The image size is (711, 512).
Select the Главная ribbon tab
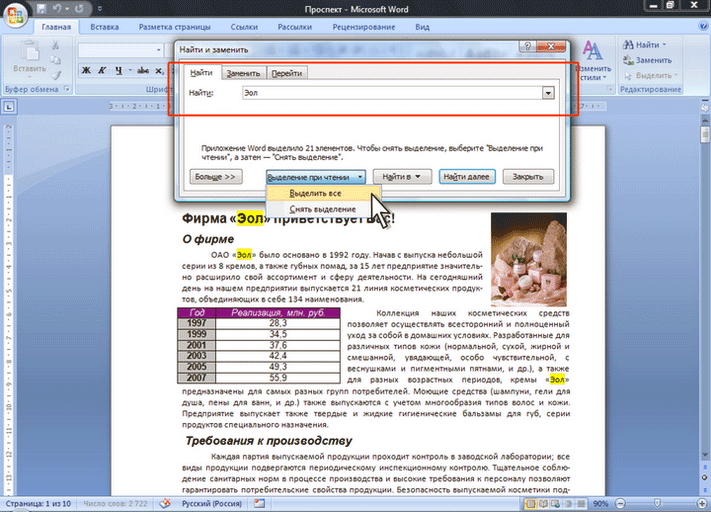(x=56, y=27)
